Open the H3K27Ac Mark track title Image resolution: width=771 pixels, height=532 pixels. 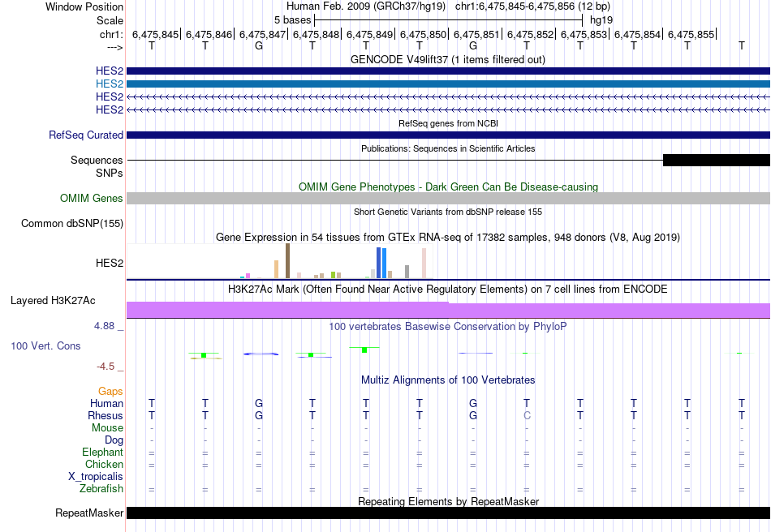click(x=448, y=289)
